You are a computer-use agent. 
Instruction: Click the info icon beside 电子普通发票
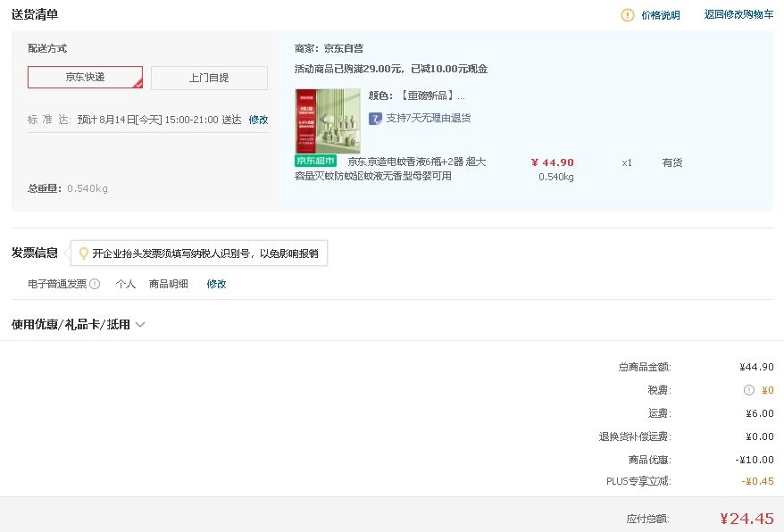(x=95, y=285)
